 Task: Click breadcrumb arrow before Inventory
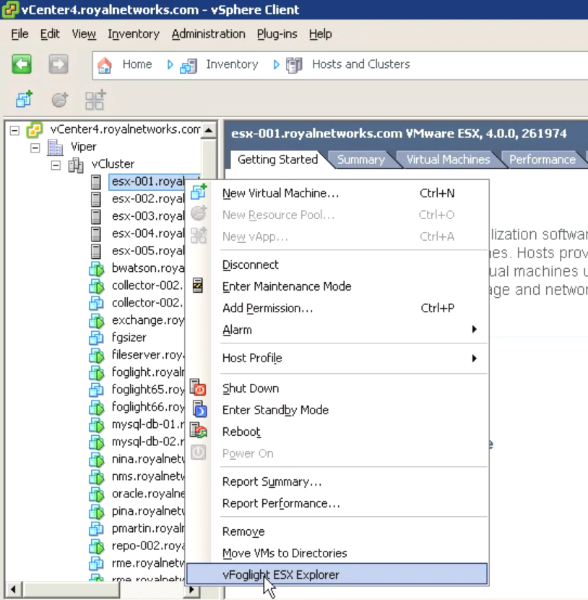pyautogui.click(x=170, y=65)
